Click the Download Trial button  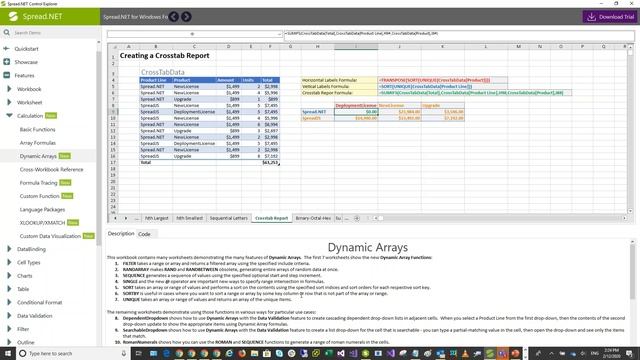coord(611,17)
